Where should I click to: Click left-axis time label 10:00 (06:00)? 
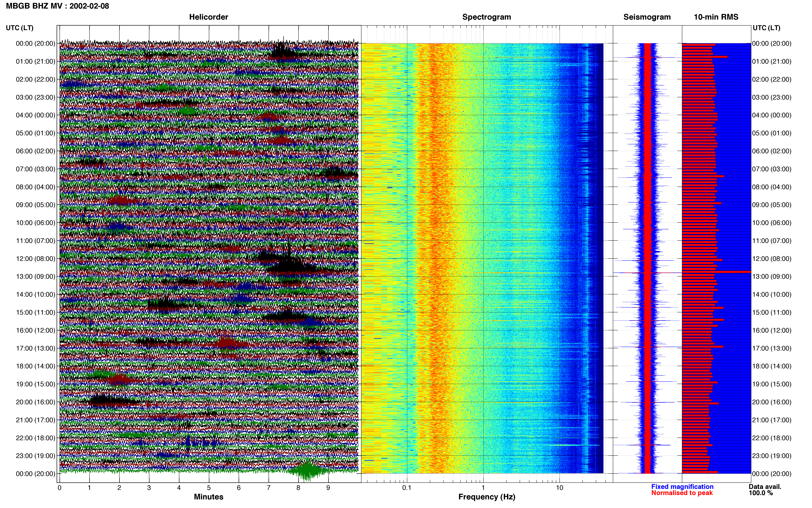point(36,223)
